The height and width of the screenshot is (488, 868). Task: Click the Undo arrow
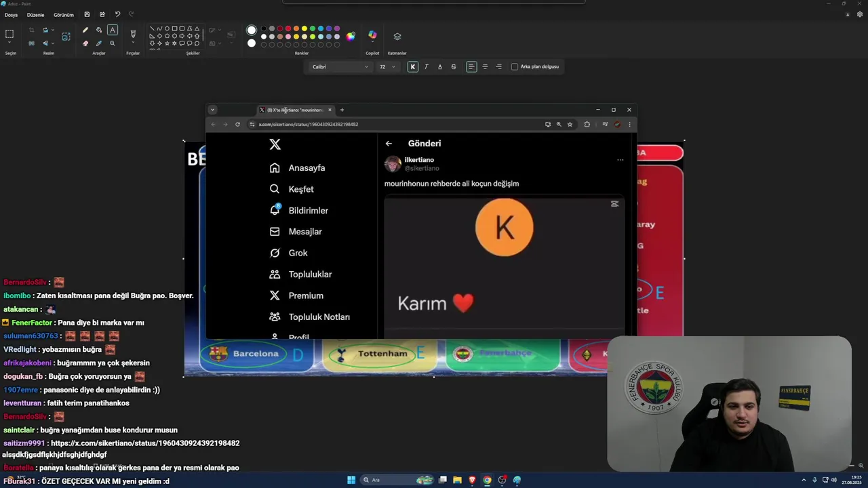click(117, 14)
